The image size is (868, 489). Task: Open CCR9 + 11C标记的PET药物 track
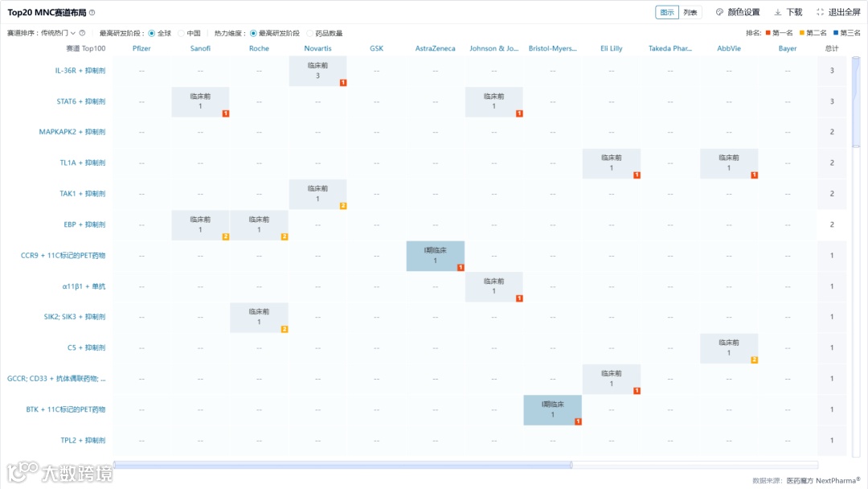click(x=63, y=255)
